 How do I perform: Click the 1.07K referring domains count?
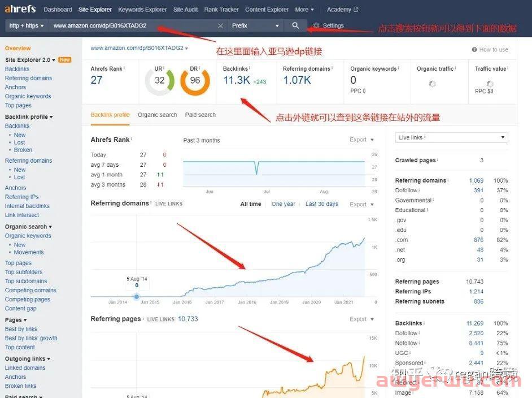297,80
